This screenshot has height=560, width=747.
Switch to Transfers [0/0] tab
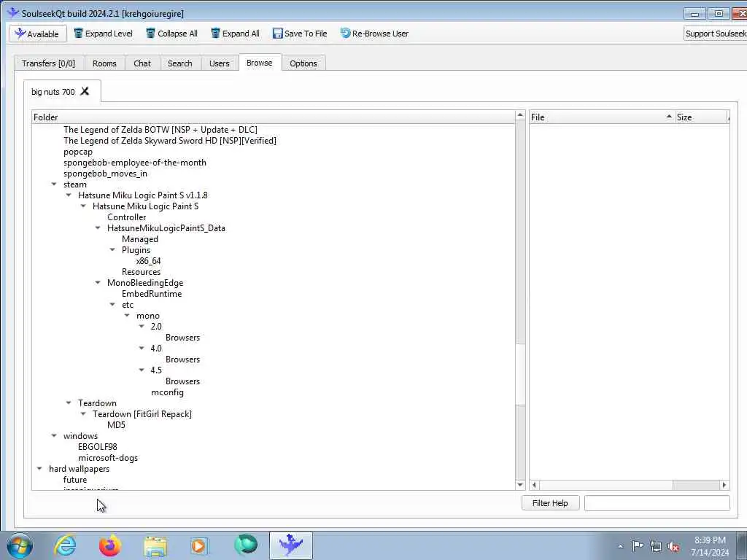(x=49, y=63)
